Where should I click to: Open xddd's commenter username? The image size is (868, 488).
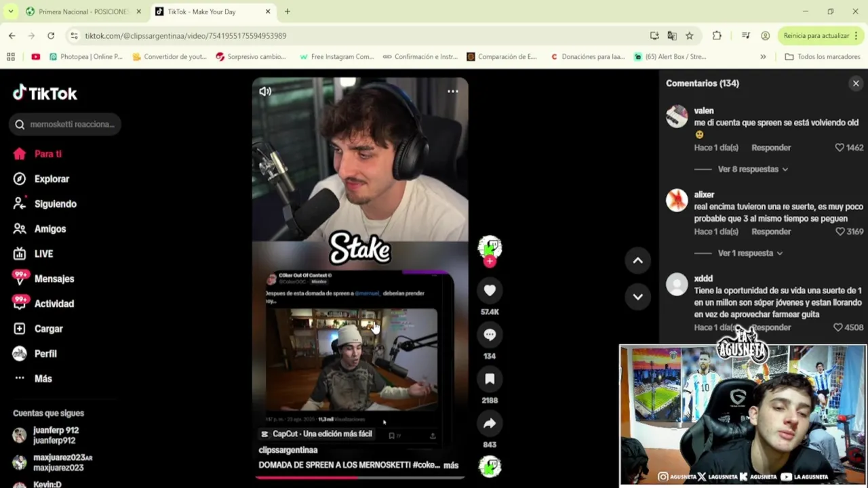click(703, 279)
